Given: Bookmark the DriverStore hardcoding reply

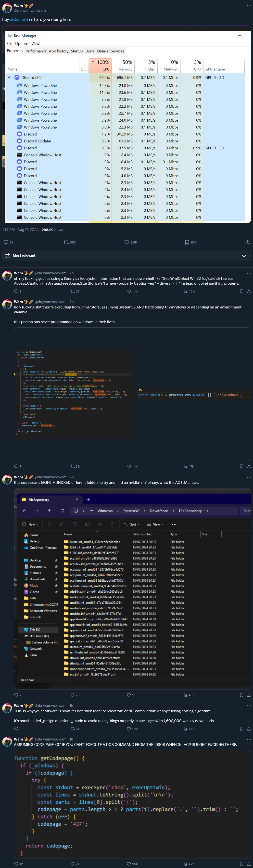Looking at the screenshot, I should click(x=241, y=467).
